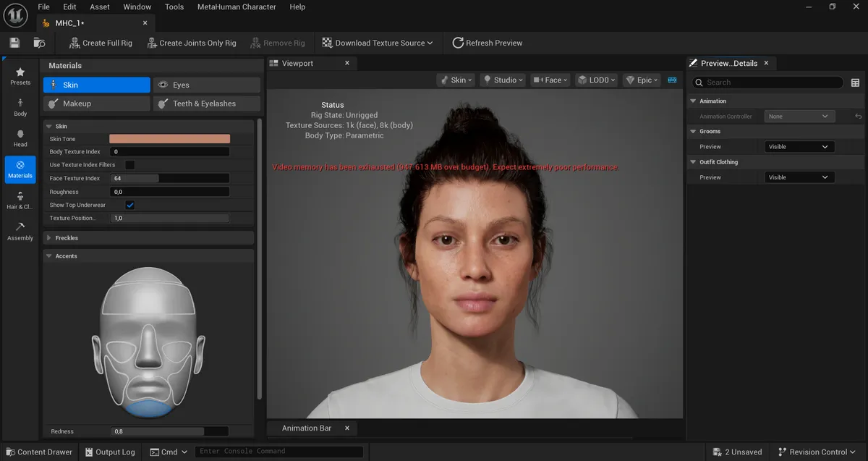
Task: Click the Details panel table view icon
Action: click(x=856, y=83)
